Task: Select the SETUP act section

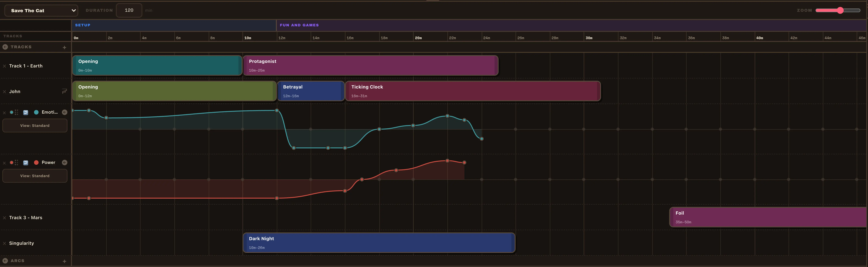Action: pyautogui.click(x=174, y=25)
